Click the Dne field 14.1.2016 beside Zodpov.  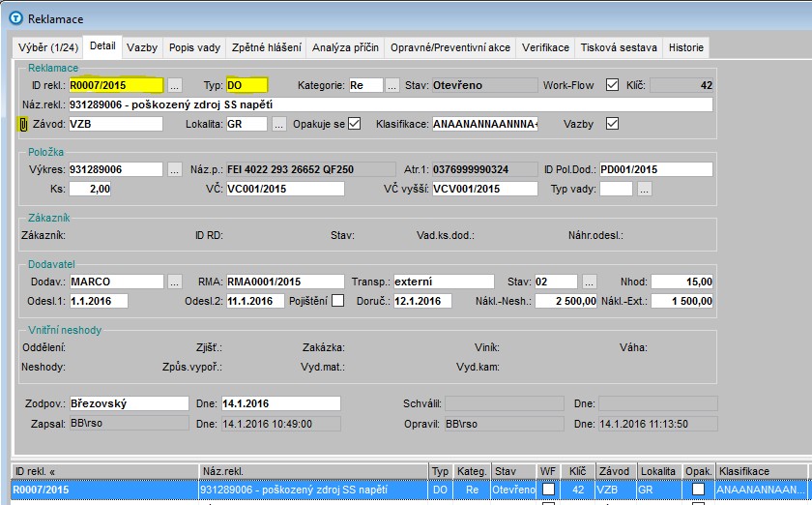[281, 403]
